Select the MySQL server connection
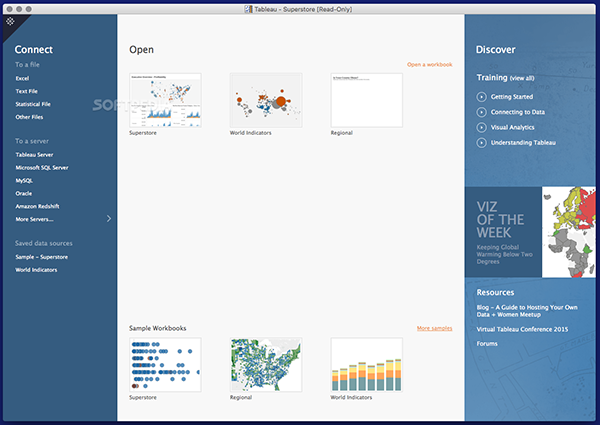The height and width of the screenshot is (425, 600). tap(24, 181)
